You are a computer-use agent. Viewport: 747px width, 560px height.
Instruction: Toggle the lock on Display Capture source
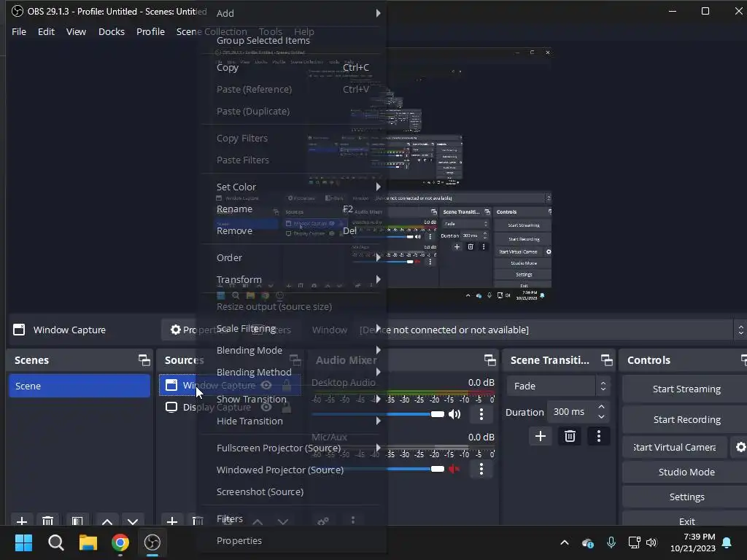click(286, 407)
